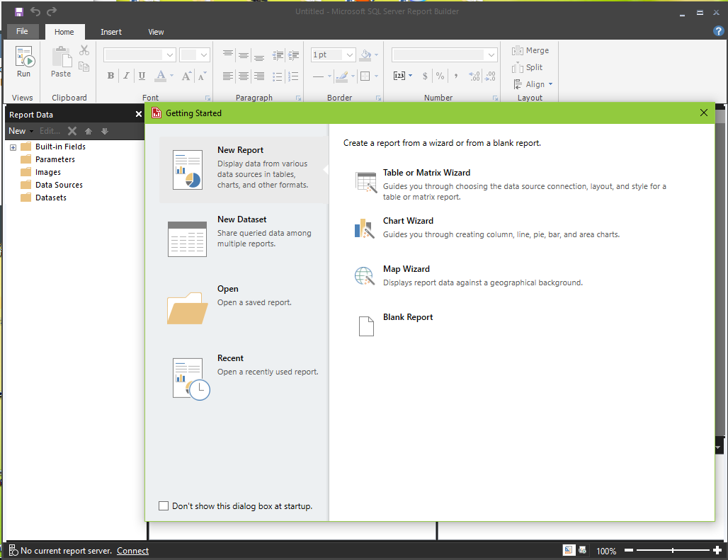Click Split cells button
The width and height of the screenshot is (728, 560).
(x=527, y=67)
